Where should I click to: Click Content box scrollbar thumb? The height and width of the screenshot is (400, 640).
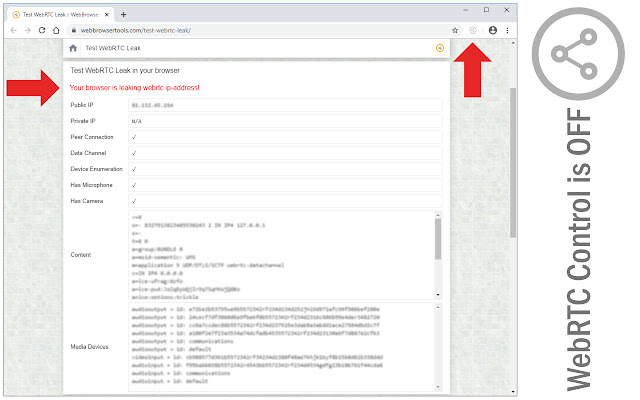(438, 239)
